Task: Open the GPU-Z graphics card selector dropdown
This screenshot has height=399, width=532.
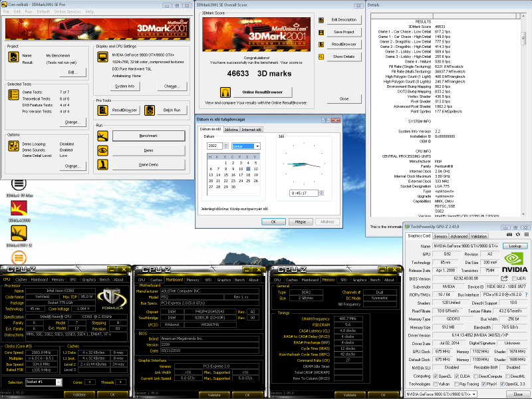Action: pos(474,394)
